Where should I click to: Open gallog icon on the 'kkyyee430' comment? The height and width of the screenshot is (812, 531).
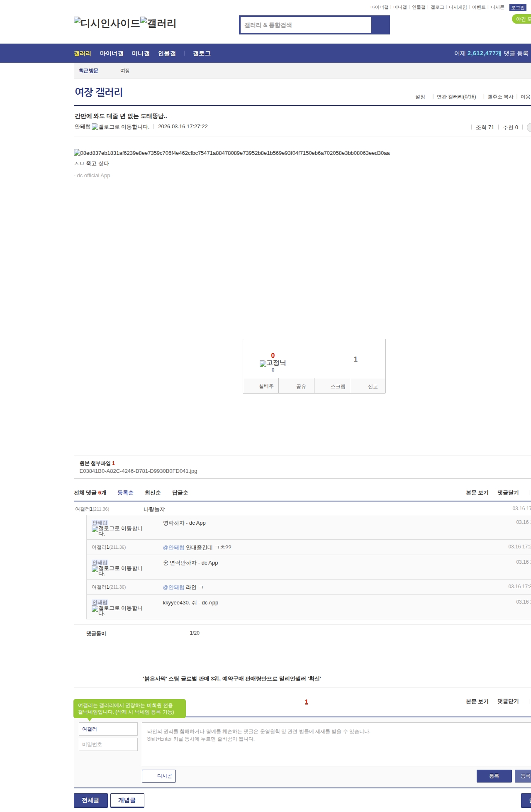click(x=117, y=610)
